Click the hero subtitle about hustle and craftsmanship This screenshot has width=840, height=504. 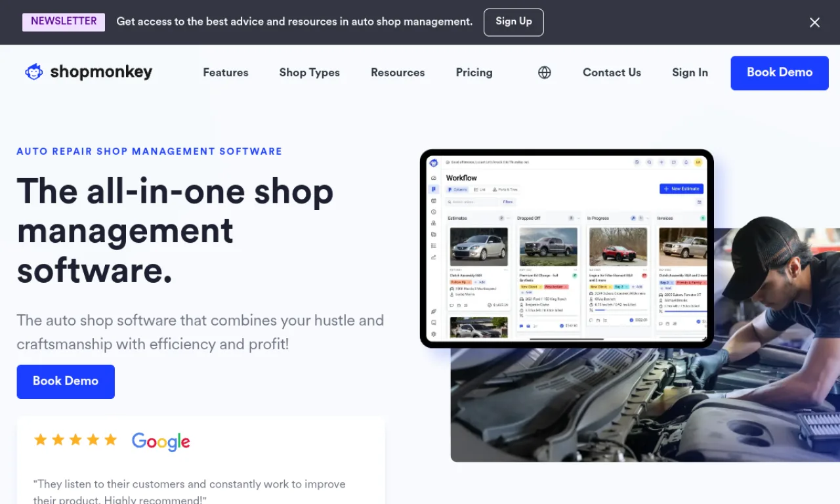coord(200,332)
